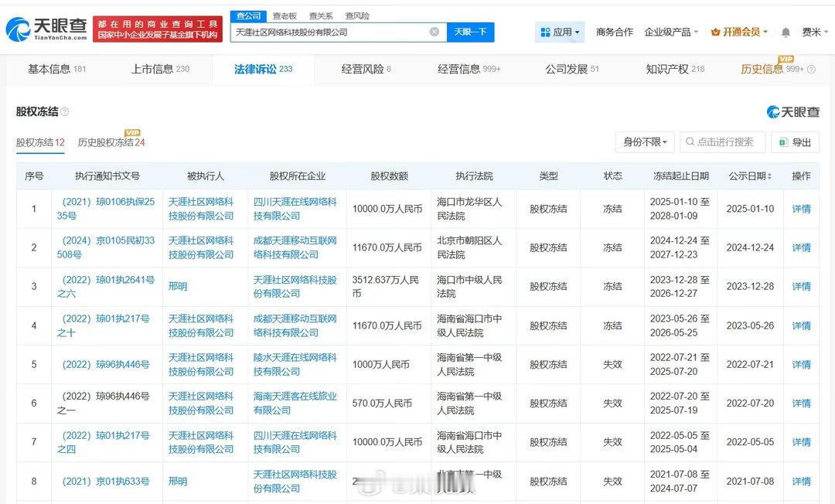Open 详情 for row 7

point(802,442)
